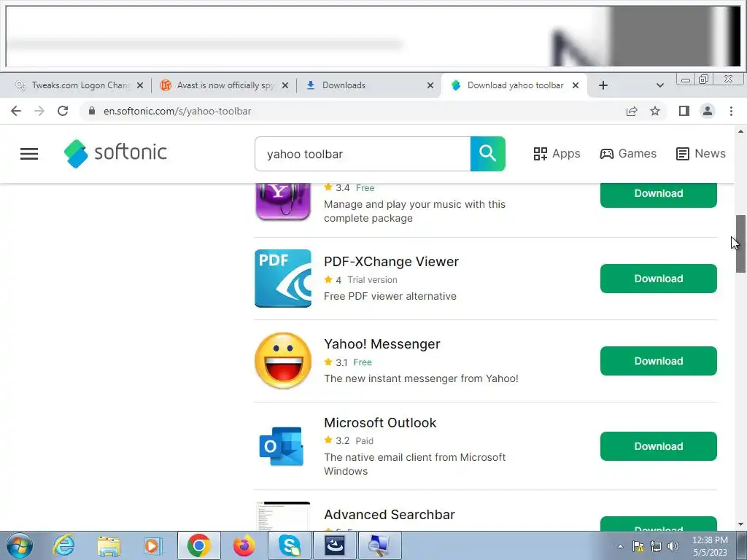Click the scrollbar up arrow
The image size is (747, 560).
[740, 131]
